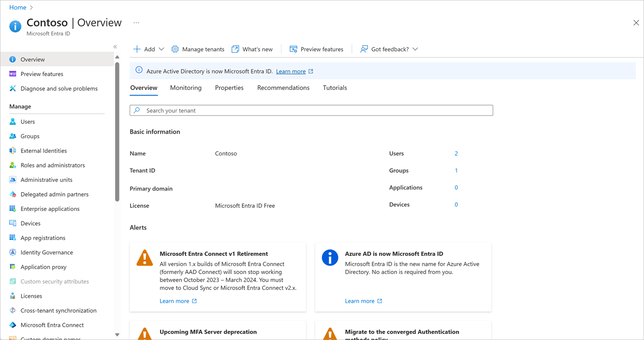Image resolution: width=644 pixels, height=340 pixels.
Task: Click the Diagnose and solve problems wrench icon
Action: (12, 88)
